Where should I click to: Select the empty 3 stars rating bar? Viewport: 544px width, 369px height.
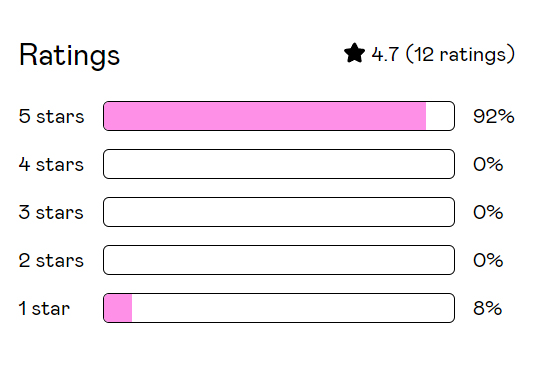click(x=279, y=212)
